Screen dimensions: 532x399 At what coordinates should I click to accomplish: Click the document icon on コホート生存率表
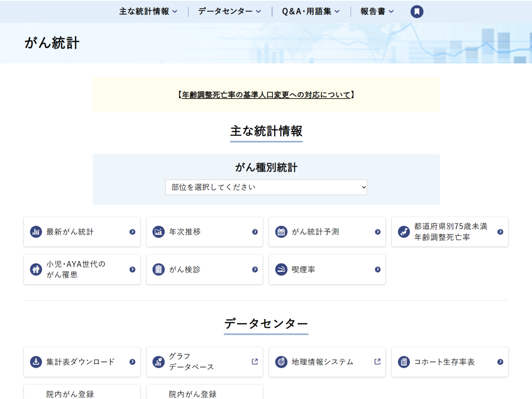coord(403,362)
